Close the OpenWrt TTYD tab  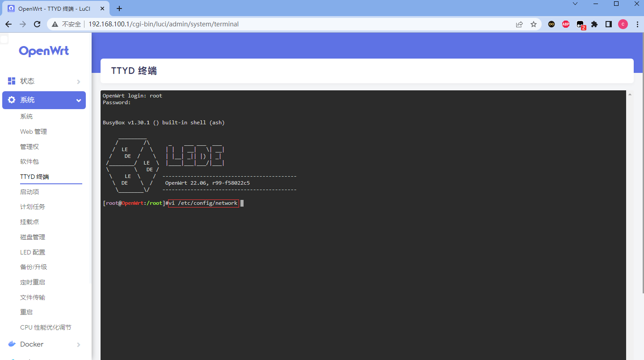pos(103,8)
